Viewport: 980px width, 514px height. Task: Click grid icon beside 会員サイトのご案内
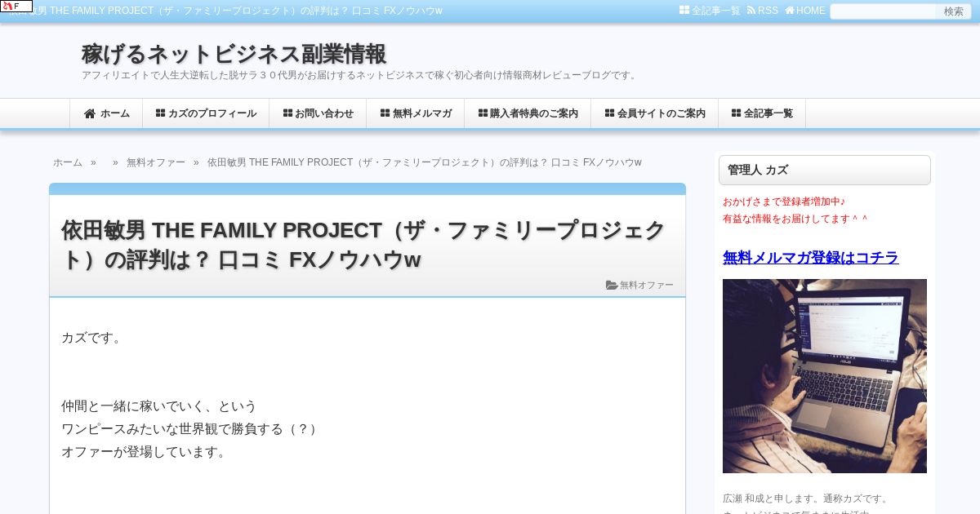click(x=609, y=113)
